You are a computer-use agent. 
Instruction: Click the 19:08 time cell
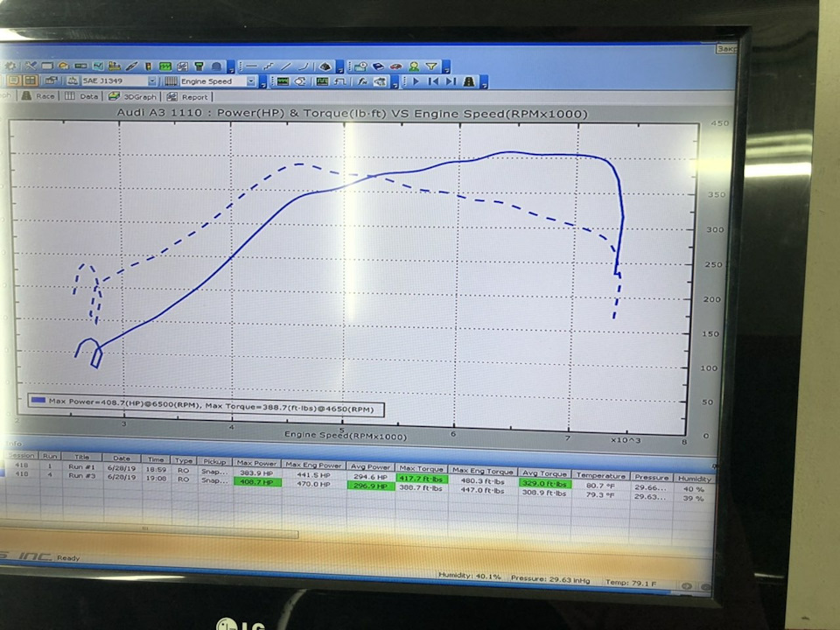(156, 478)
